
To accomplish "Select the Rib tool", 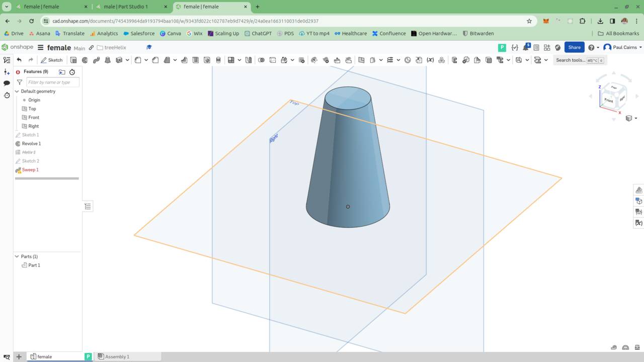I will 184,60.
